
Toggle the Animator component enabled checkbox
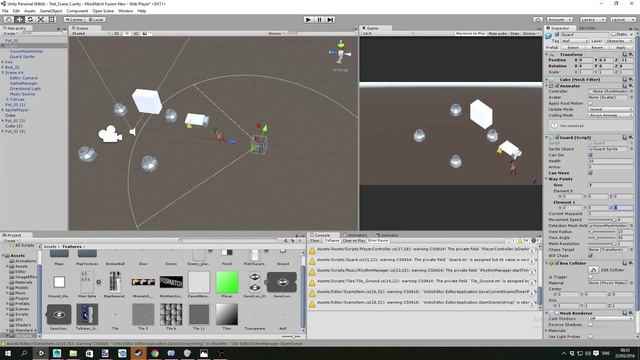pyautogui.click(x=557, y=86)
